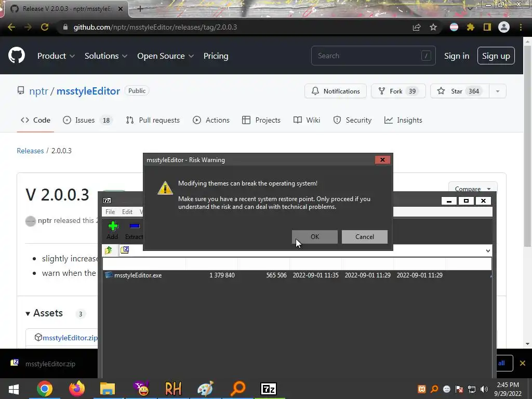
Task: Expand the Solutions dropdown
Action: [x=106, y=56]
